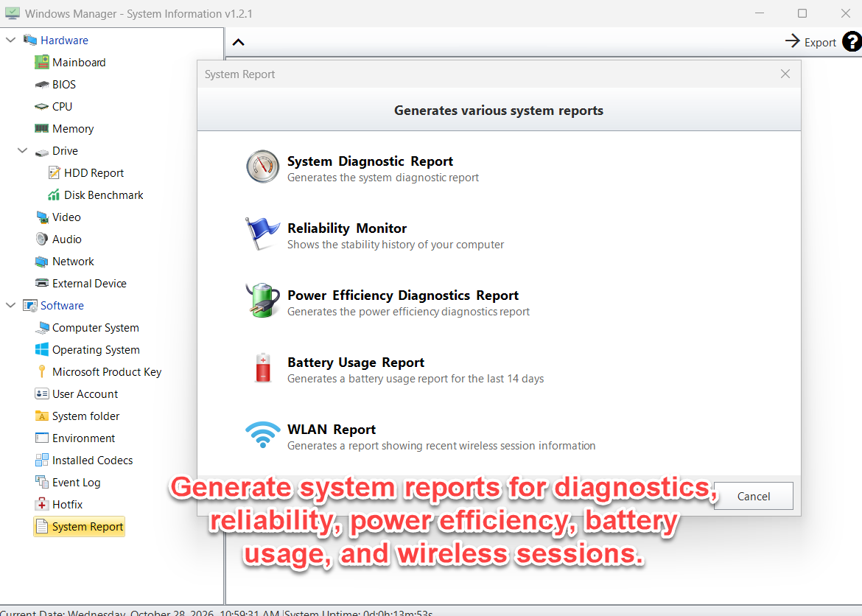This screenshot has height=616, width=862.
Task: Click the Environment icon
Action: coord(42,438)
